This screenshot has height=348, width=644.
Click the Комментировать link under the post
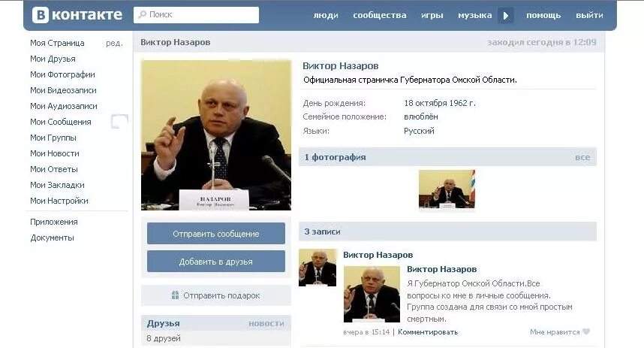click(x=428, y=332)
